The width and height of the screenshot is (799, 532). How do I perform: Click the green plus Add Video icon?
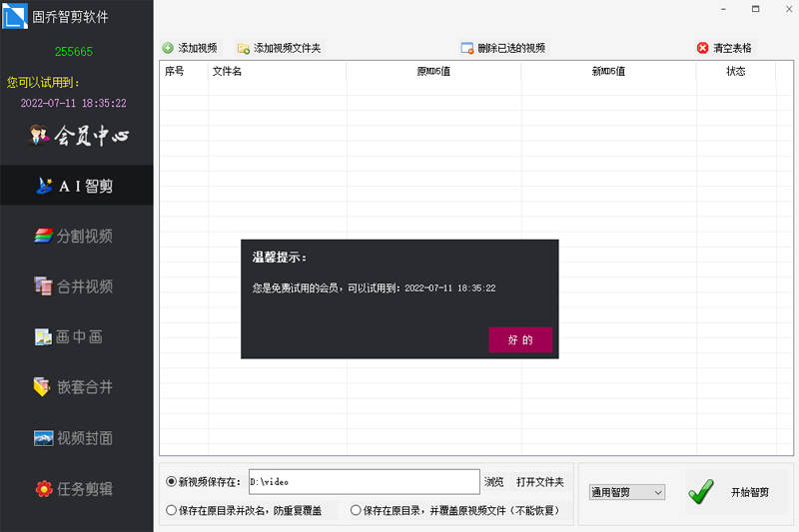(x=168, y=48)
